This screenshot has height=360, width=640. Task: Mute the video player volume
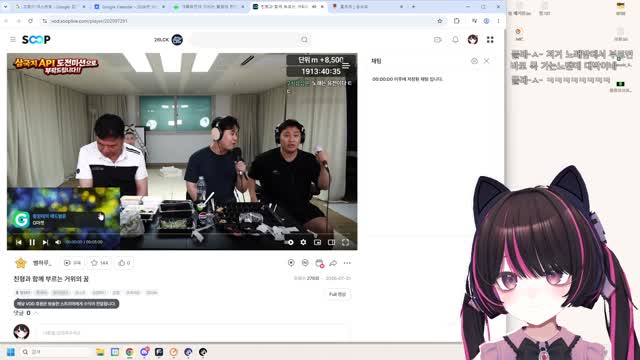tap(58, 242)
